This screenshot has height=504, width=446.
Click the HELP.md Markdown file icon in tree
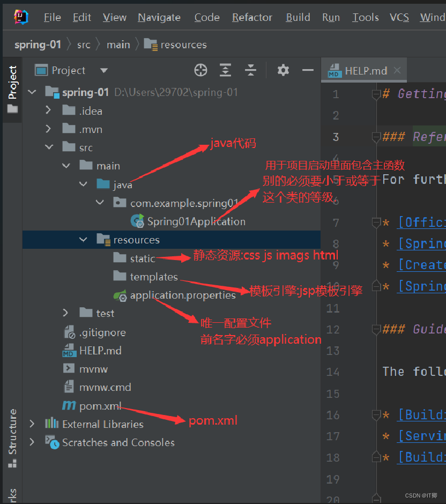[69, 350]
